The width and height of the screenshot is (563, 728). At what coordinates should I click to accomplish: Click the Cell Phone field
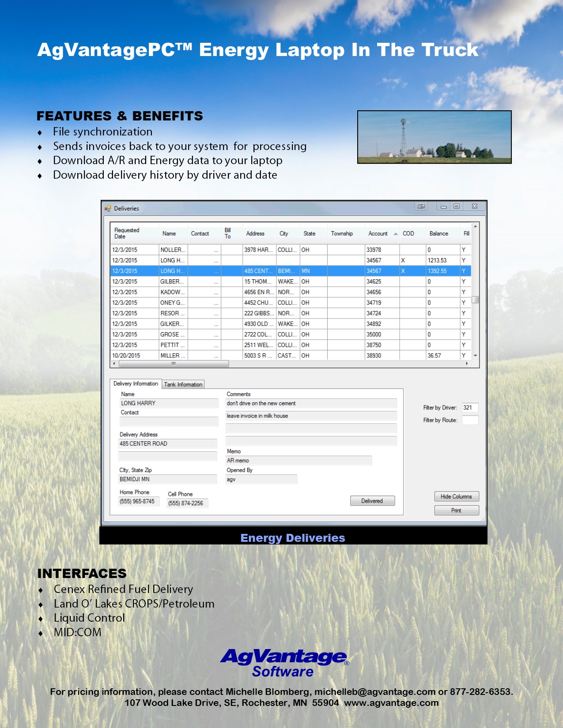pyautogui.click(x=187, y=503)
